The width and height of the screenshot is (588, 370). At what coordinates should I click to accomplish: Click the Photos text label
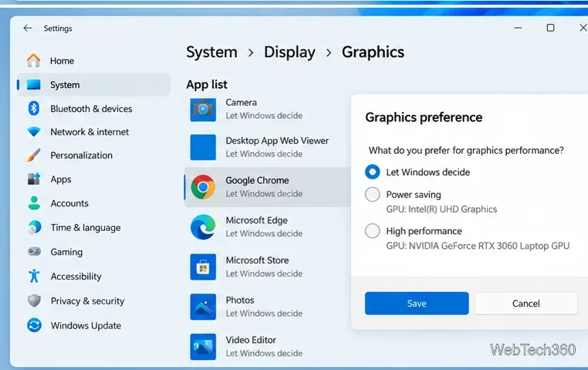coord(240,300)
